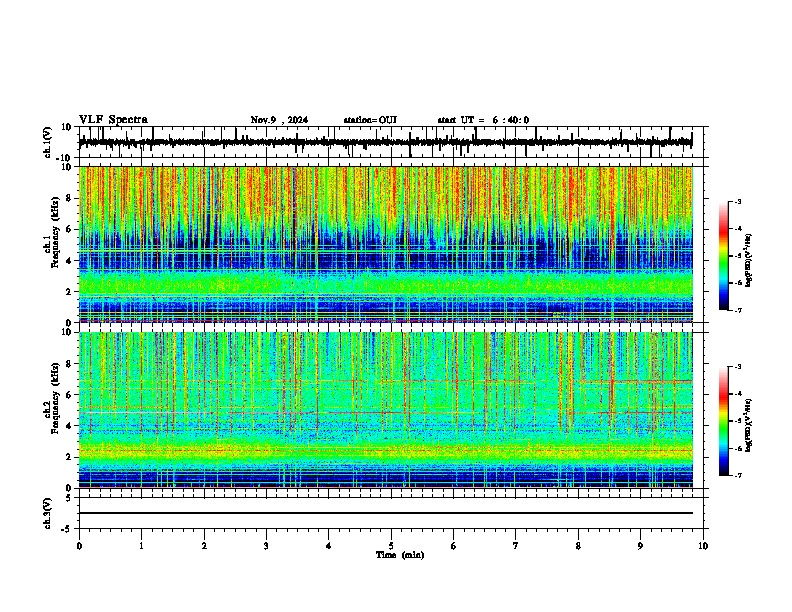792x612 pixels.
Task: Click inside the ch.1 spectrogram panel
Action: pyautogui.click(x=385, y=244)
